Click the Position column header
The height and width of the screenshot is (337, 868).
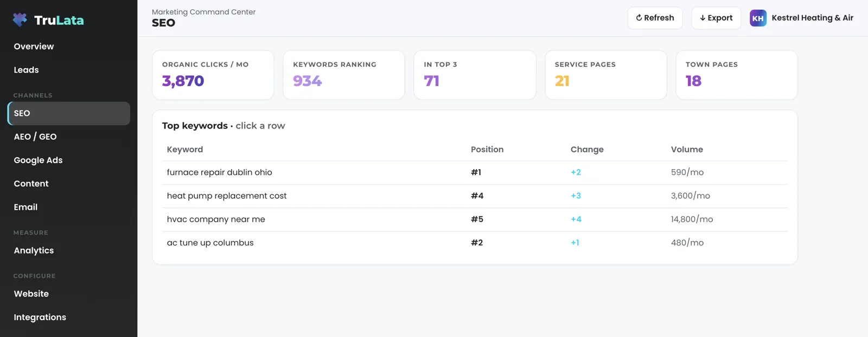point(487,150)
